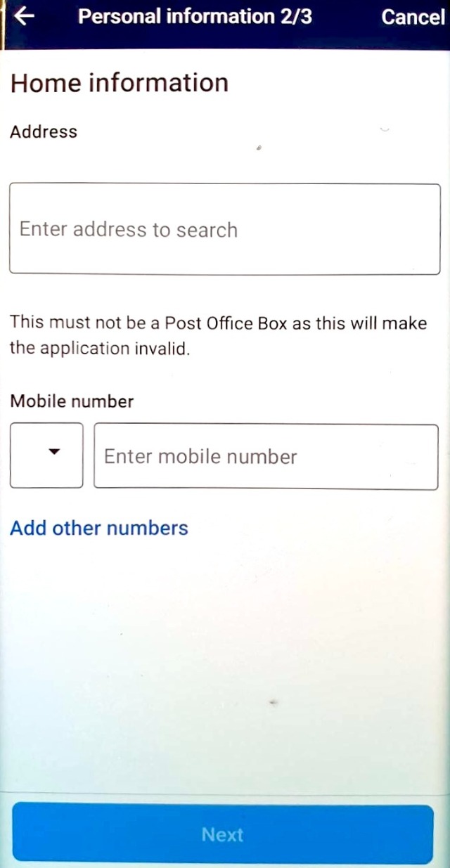This screenshot has width=450, height=868.
Task: Click the Home information heading
Action: pyautogui.click(x=120, y=83)
